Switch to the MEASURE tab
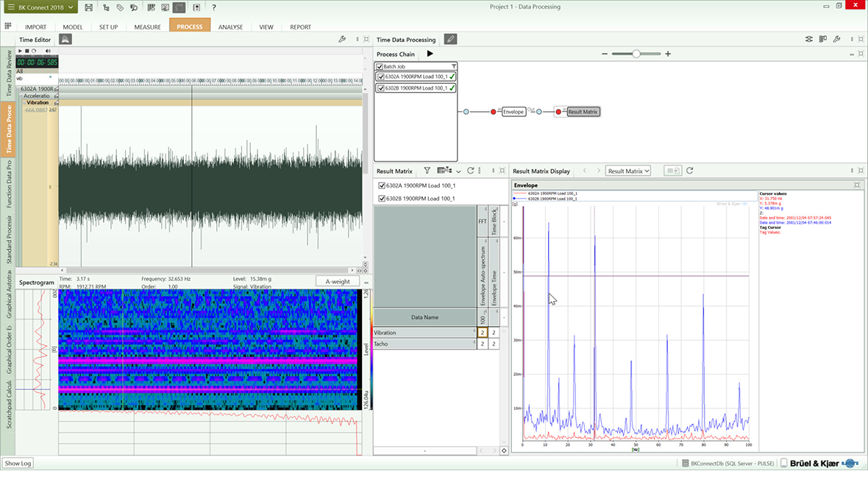 click(147, 27)
